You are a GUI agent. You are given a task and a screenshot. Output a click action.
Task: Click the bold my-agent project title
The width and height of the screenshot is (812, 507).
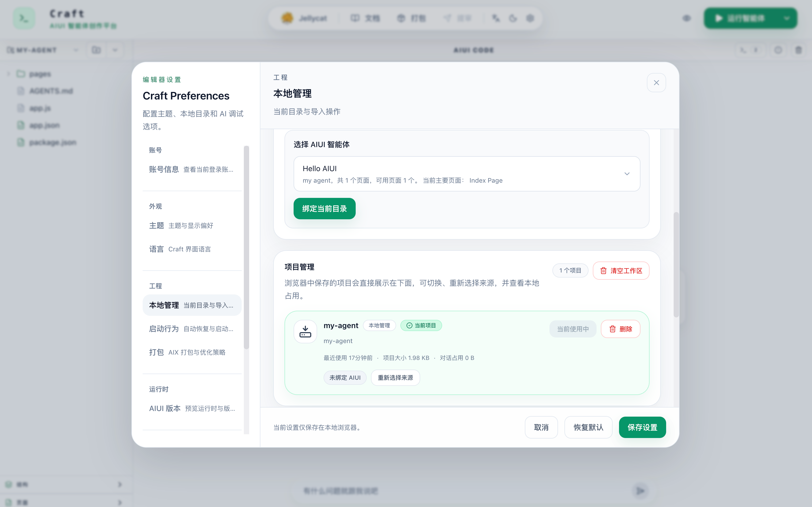[341, 325]
